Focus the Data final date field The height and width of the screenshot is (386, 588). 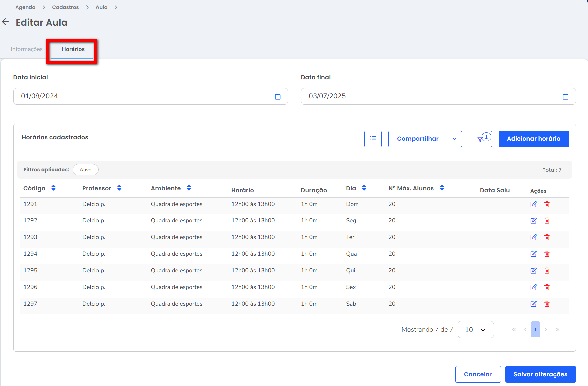point(438,96)
